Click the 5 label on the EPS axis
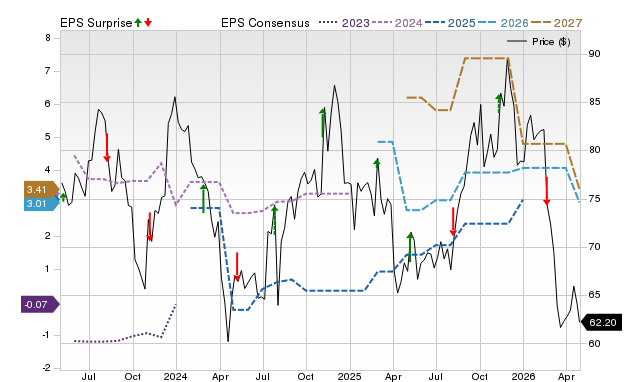This screenshot has height=382, width=640. [x=48, y=137]
